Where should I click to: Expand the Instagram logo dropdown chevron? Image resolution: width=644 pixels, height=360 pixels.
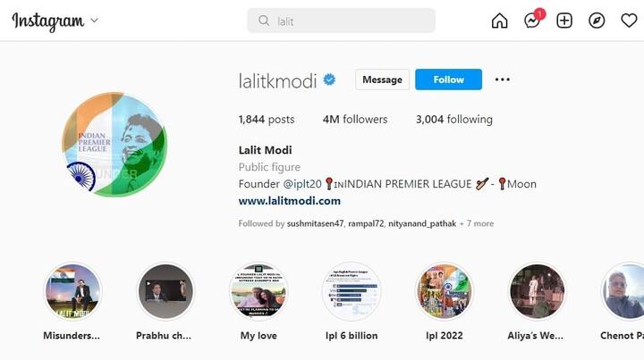point(94,20)
